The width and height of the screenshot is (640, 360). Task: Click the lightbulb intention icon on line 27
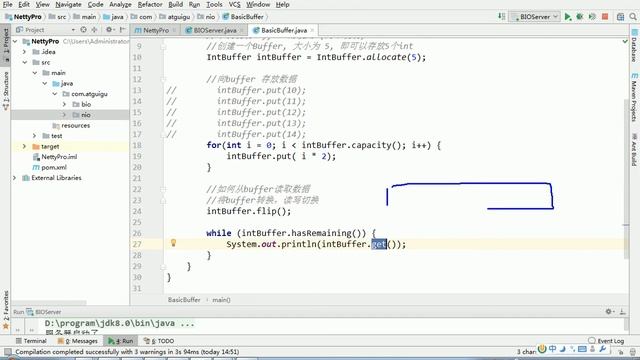click(173, 243)
